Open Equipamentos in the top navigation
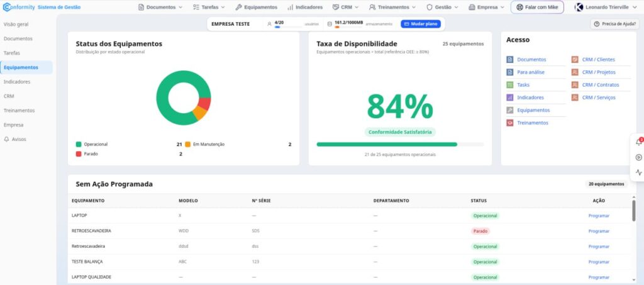 257,7
